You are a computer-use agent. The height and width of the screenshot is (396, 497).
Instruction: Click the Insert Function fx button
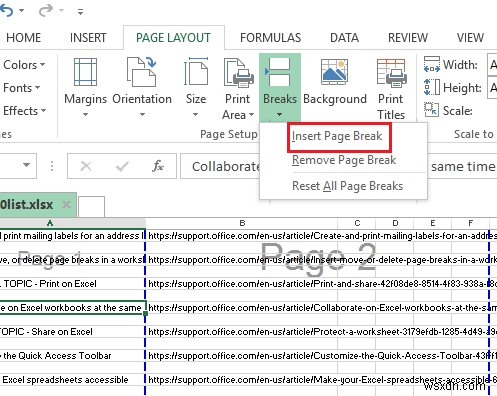pyautogui.click(x=158, y=166)
